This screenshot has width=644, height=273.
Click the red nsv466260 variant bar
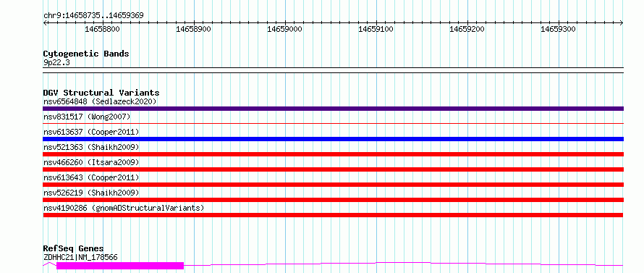(333, 169)
